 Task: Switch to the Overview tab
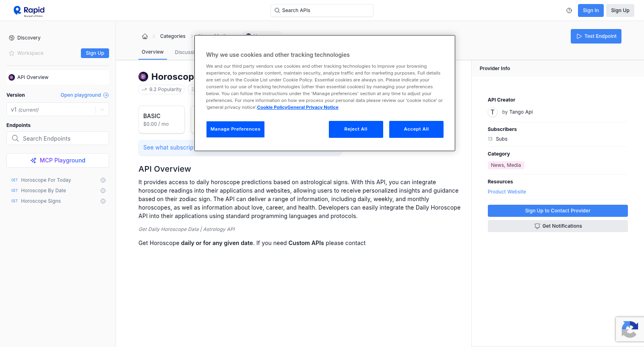click(153, 52)
